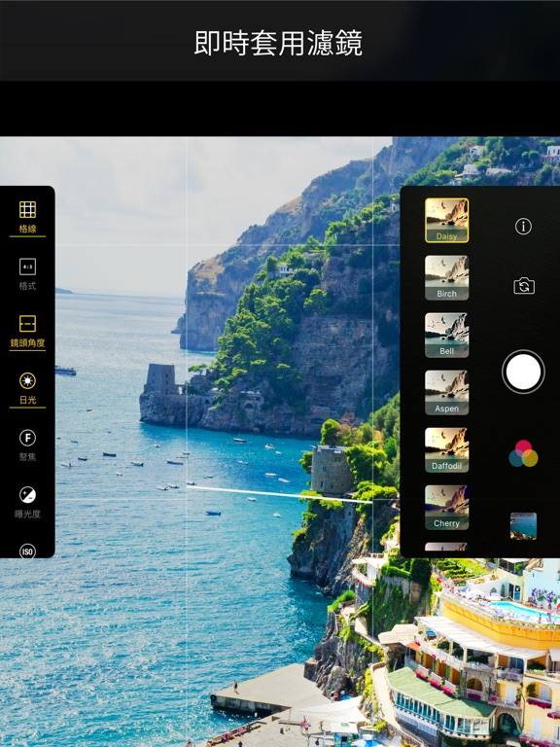The image size is (560, 747).
Task: Apply the Daffodil filter
Action: point(446,449)
